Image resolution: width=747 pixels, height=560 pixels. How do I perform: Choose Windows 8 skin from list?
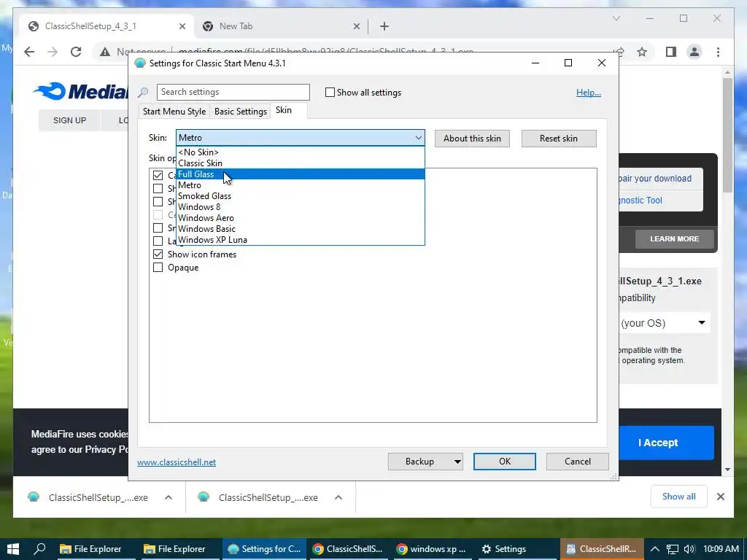pyautogui.click(x=300, y=207)
